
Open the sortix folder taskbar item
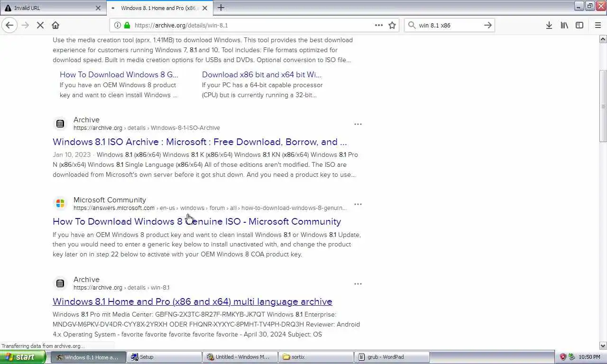tap(316, 357)
